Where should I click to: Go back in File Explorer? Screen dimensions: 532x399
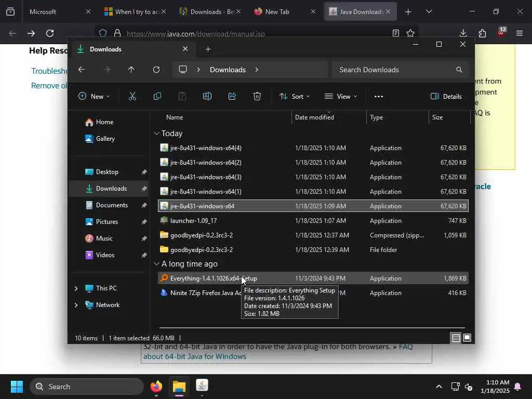point(82,70)
